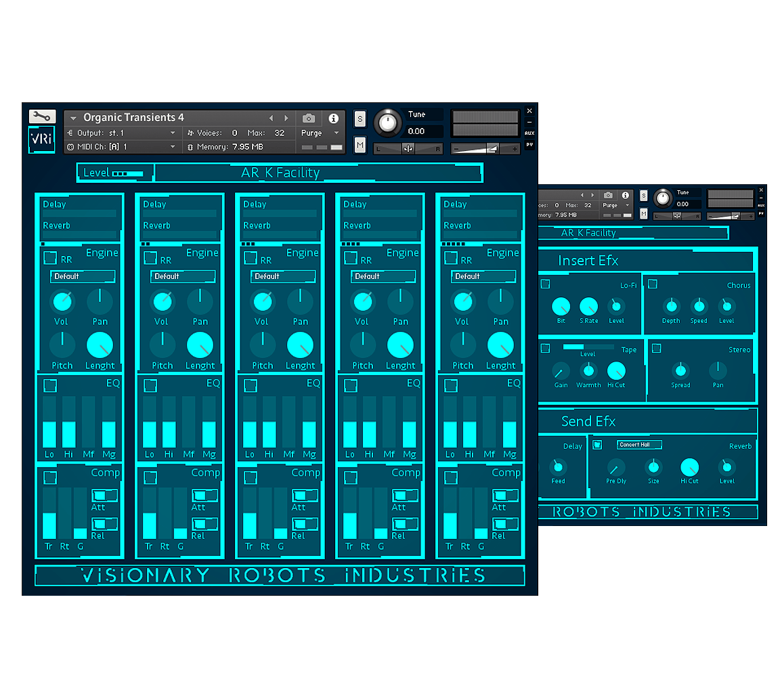Viewport: 780px width, 700px height.
Task: Open the third engine Default dropdown
Action: pyautogui.click(x=283, y=276)
